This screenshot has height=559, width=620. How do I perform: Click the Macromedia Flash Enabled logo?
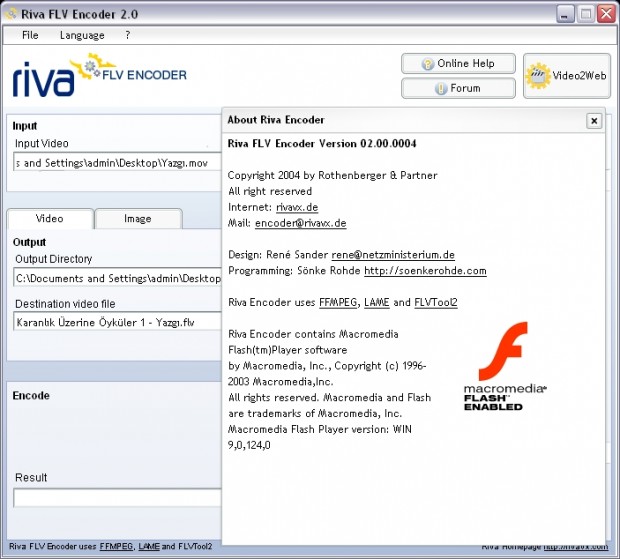coord(505,366)
